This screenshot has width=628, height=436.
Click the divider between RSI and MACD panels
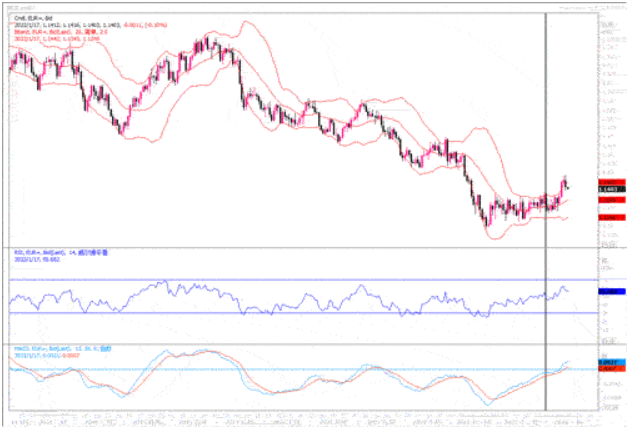click(x=300, y=345)
